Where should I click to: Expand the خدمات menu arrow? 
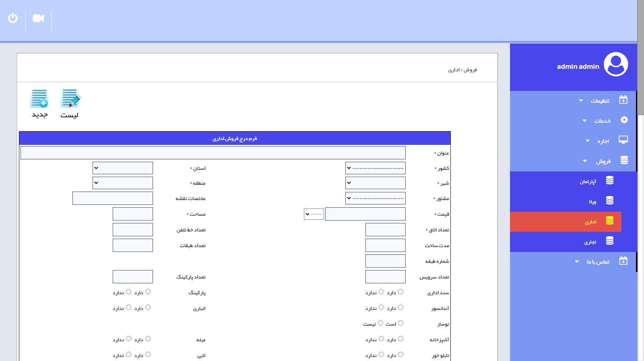584,121
